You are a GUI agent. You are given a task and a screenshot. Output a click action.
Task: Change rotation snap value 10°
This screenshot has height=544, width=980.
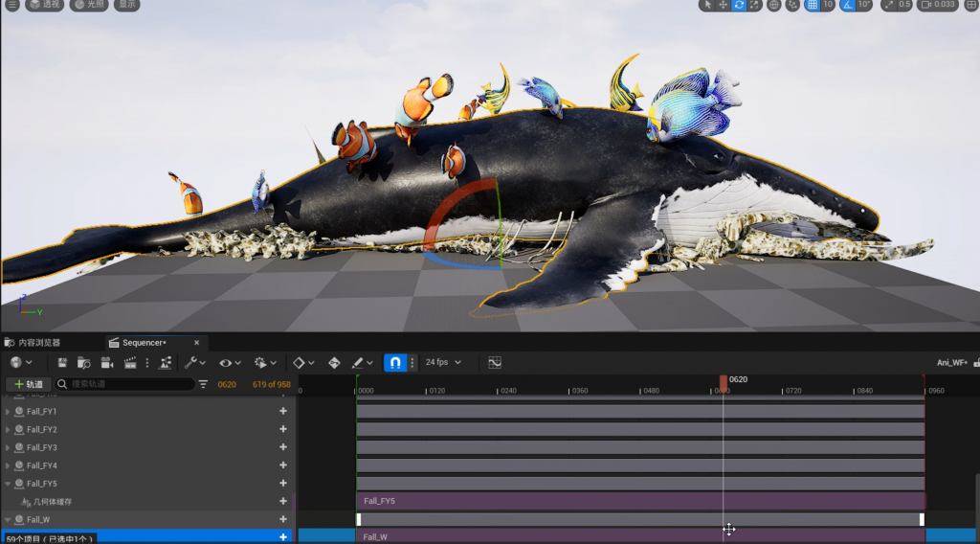click(864, 5)
